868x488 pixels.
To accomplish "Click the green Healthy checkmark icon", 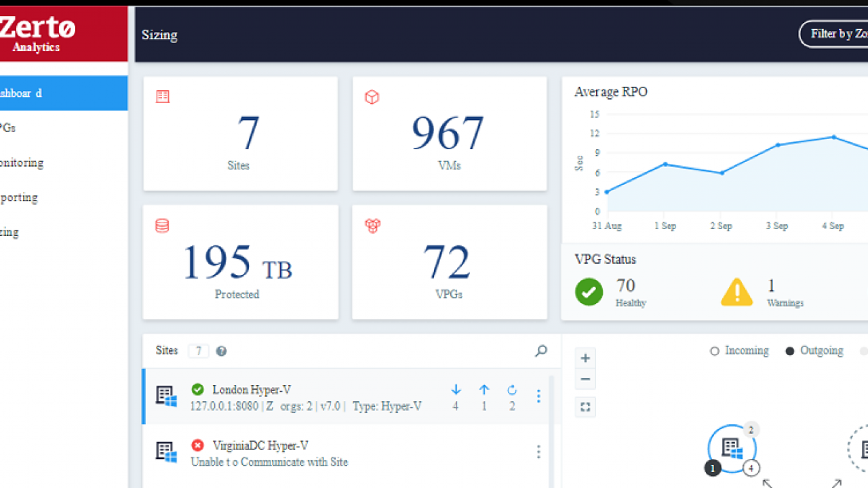I will click(589, 292).
